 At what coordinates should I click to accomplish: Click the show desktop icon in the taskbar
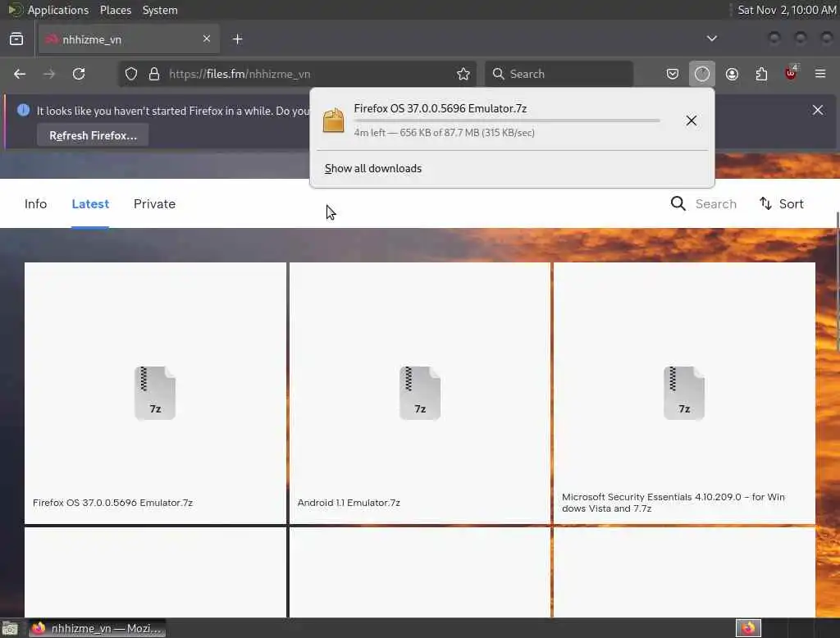click(x=10, y=628)
